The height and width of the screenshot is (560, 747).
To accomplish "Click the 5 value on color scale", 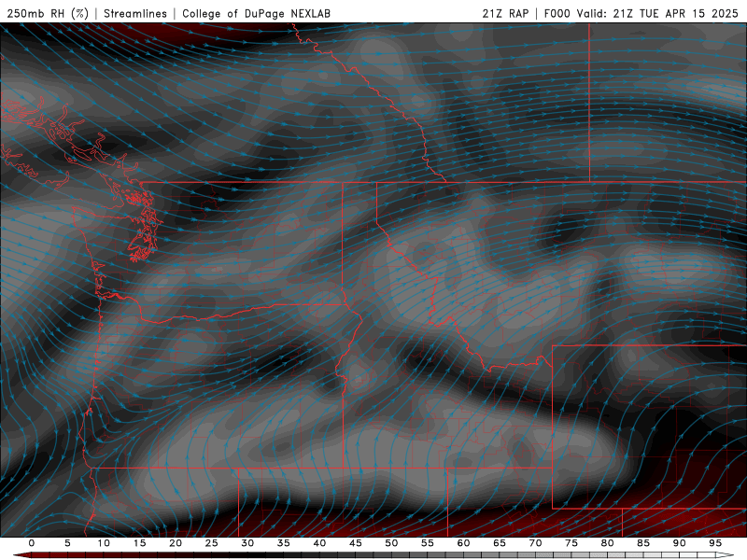I will coord(67,543).
